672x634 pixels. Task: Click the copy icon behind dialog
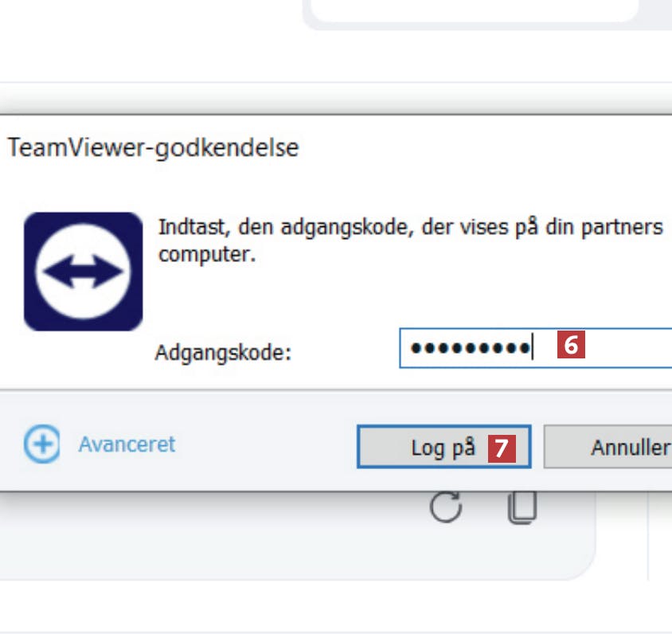(x=522, y=507)
